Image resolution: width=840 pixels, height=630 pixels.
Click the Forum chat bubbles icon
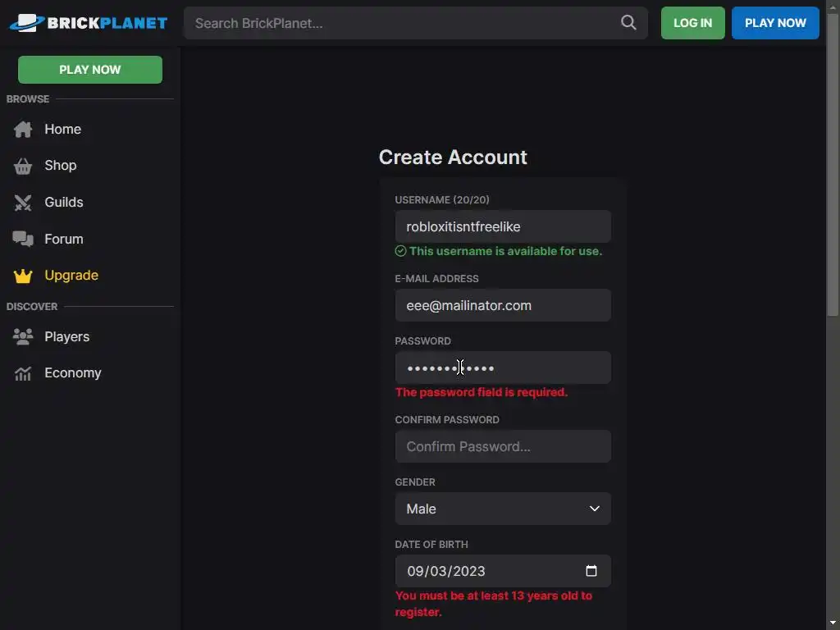pyautogui.click(x=23, y=240)
